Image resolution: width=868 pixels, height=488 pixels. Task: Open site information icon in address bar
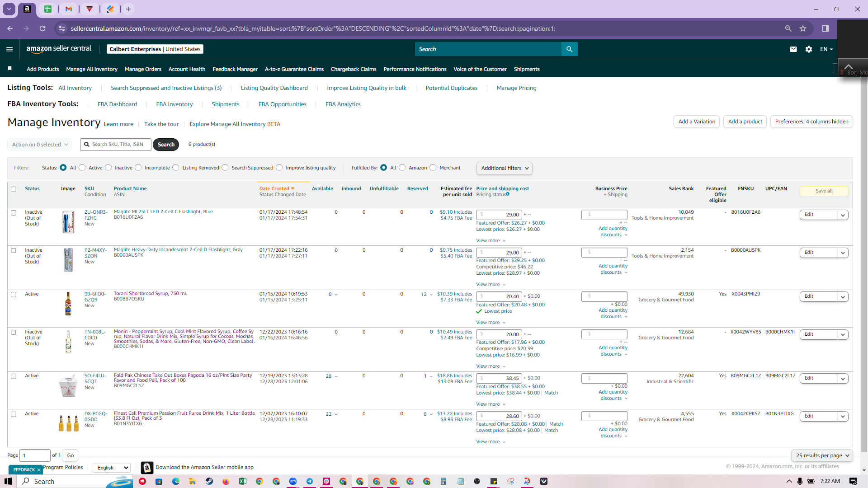click(x=61, y=28)
